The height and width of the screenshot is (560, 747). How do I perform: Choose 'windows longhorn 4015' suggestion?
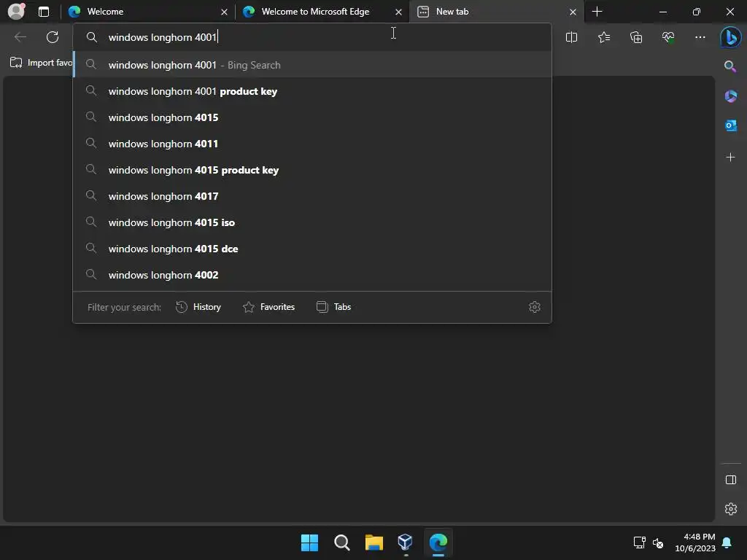click(x=312, y=117)
